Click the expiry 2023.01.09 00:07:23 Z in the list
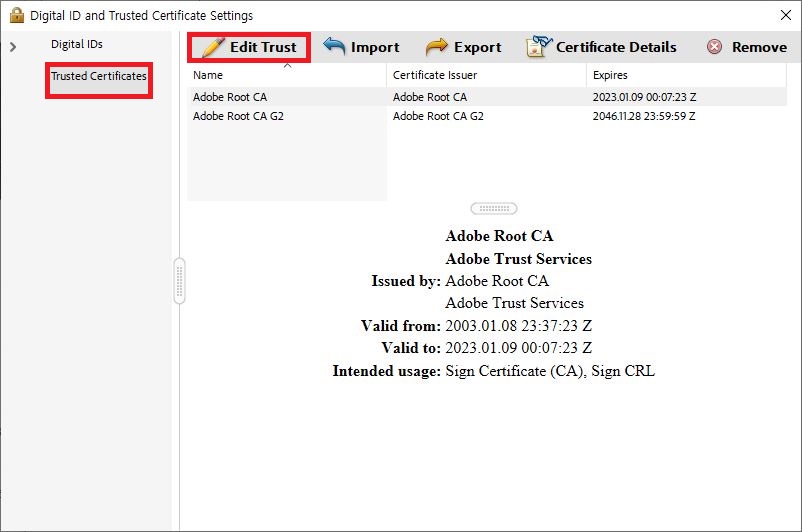This screenshot has height=532, width=802. click(x=644, y=97)
